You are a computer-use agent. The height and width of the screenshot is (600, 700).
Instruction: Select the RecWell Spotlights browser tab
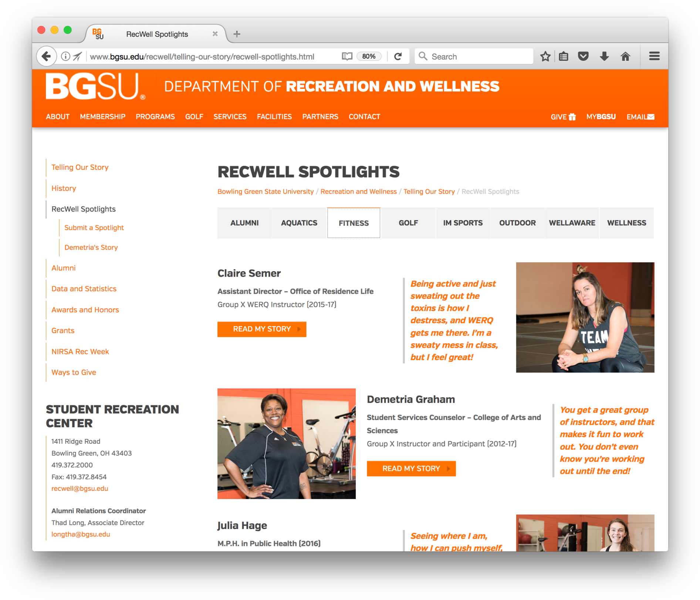[156, 34]
